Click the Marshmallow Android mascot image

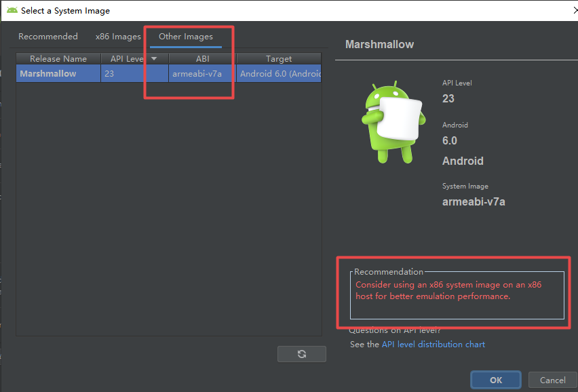[x=393, y=122]
